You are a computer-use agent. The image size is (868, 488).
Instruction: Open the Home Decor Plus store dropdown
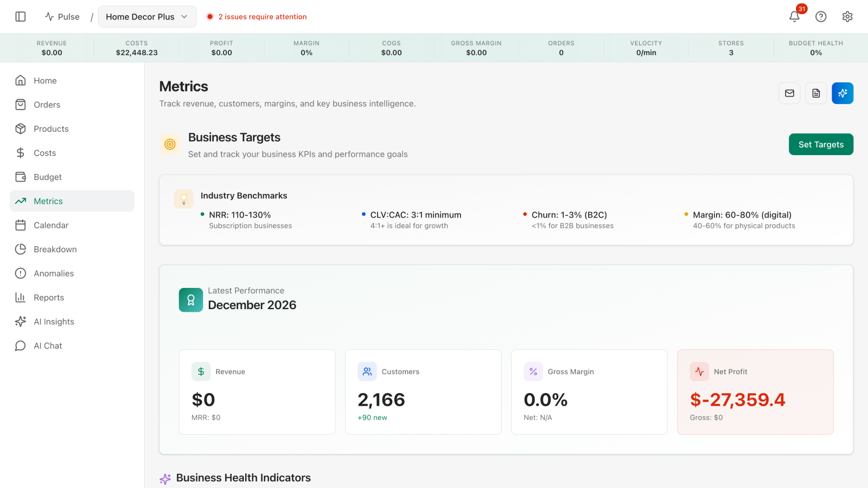(147, 16)
